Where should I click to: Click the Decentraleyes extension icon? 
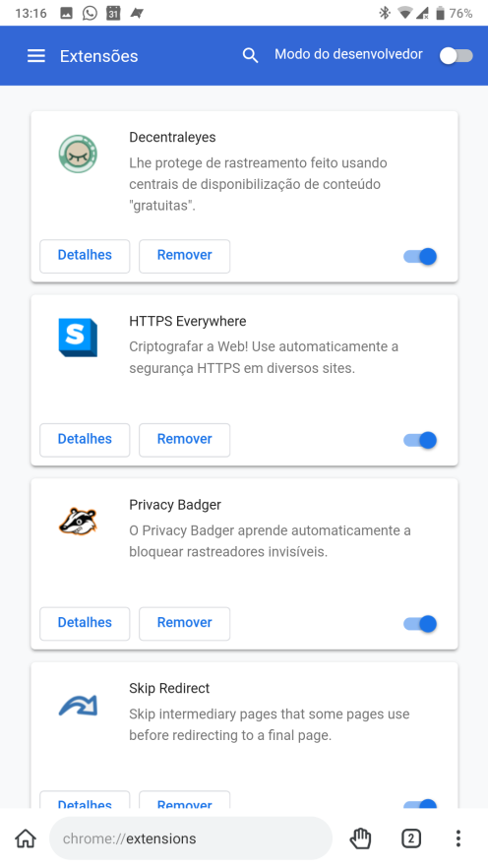78,154
